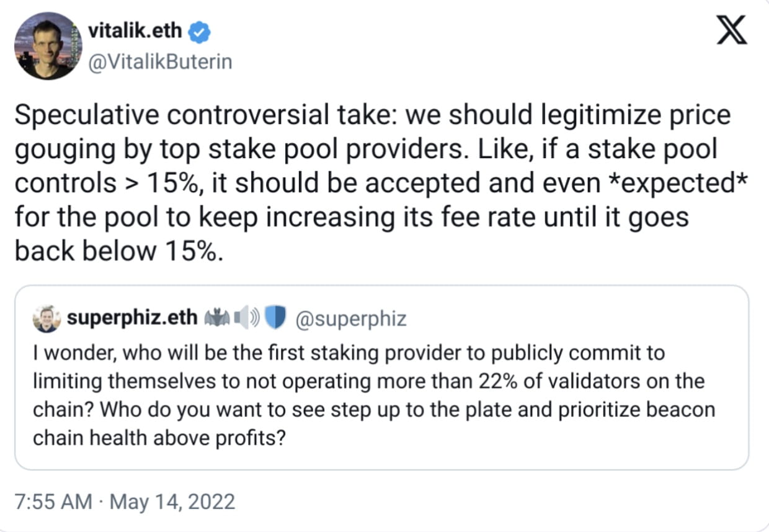This screenshot has width=769, height=532.
Task: Click the May 14, 2022 date
Action: point(172,501)
